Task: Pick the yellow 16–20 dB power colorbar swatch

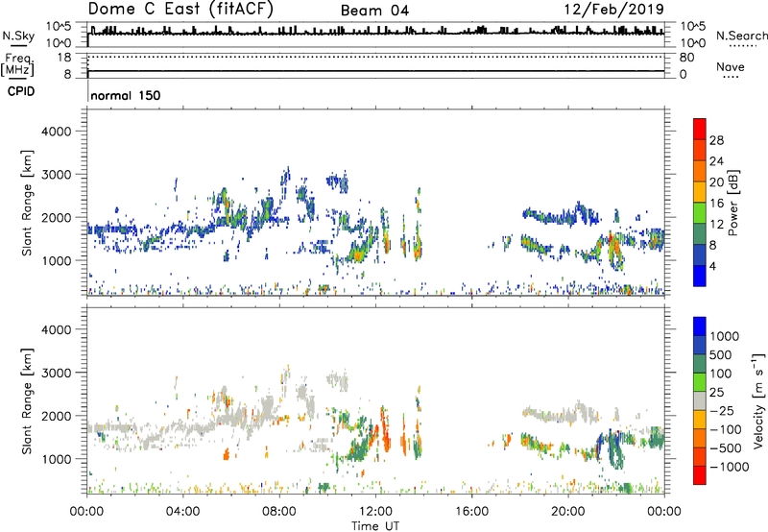Action: click(700, 191)
